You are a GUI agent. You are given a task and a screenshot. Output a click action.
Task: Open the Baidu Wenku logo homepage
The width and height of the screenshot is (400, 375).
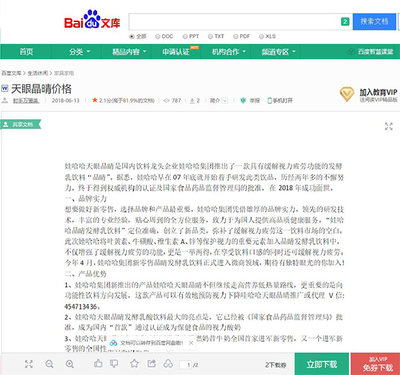92,19
